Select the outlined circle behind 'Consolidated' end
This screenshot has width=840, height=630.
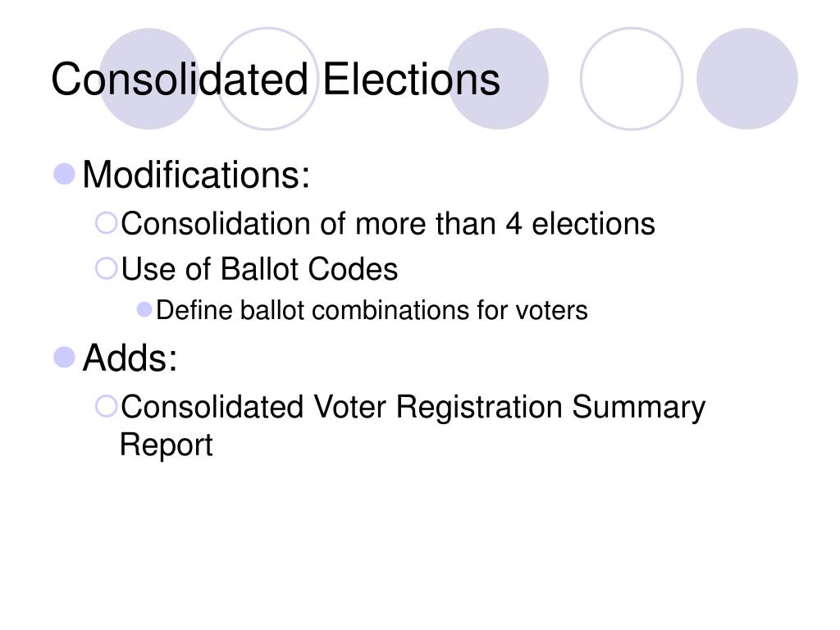tap(267, 79)
